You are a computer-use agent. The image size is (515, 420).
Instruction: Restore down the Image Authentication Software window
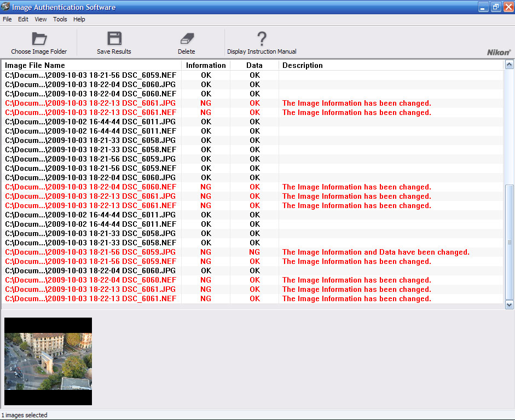coord(496,7)
